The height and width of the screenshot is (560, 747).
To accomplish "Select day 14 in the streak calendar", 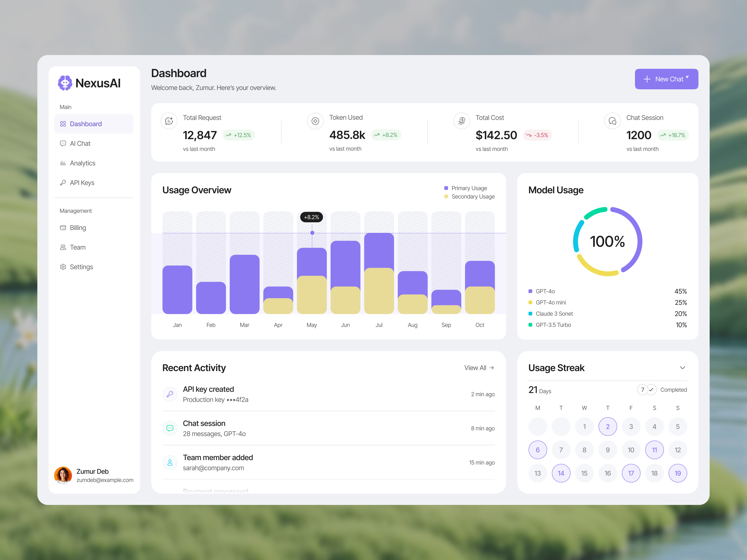I will coord(561,473).
